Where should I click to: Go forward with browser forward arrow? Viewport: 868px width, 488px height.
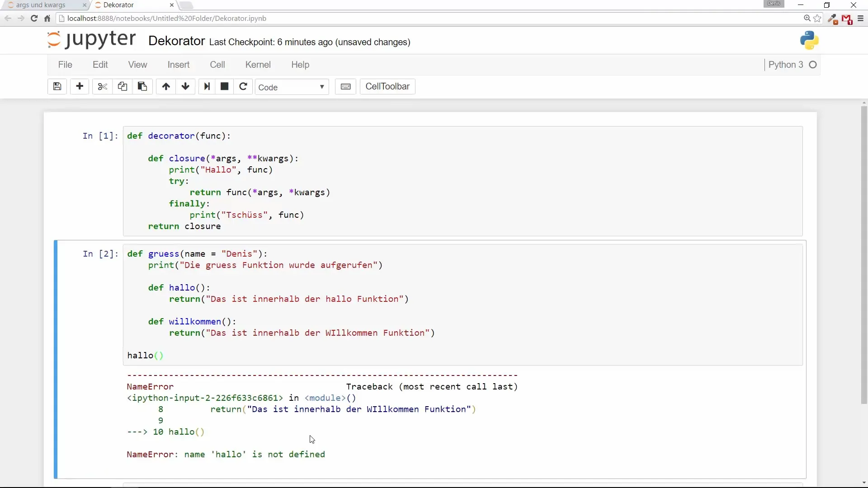point(21,19)
